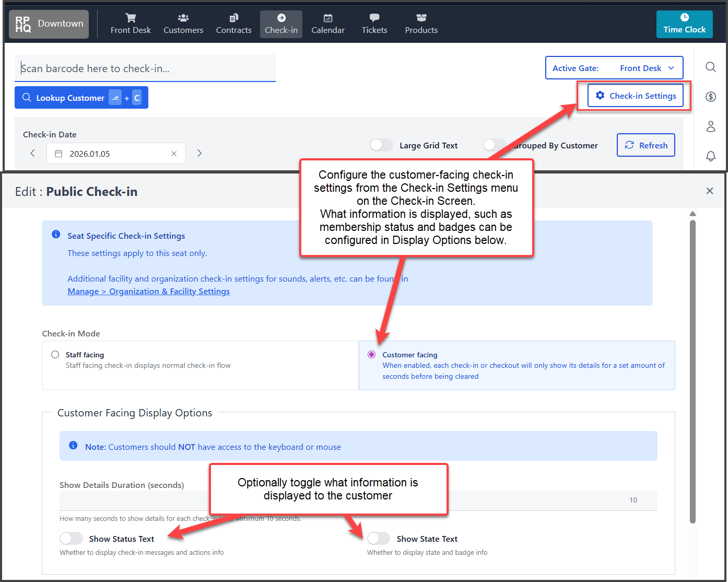Viewport: 728px width, 582px height.
Task: Click the user profile icon in sidebar
Action: (710, 126)
